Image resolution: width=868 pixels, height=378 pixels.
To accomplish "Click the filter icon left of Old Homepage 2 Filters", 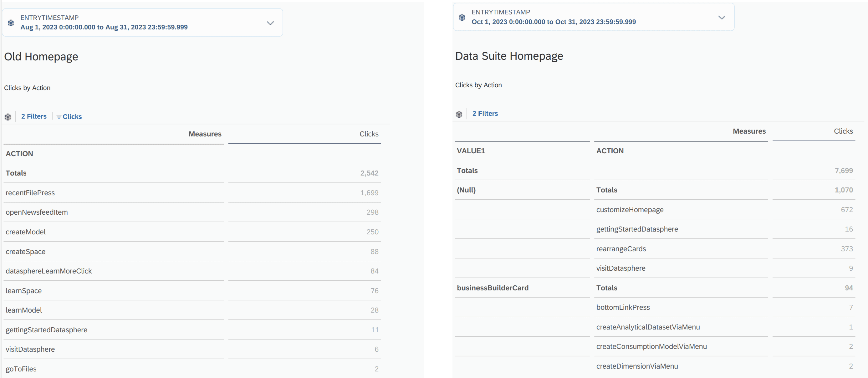I will pos(8,117).
